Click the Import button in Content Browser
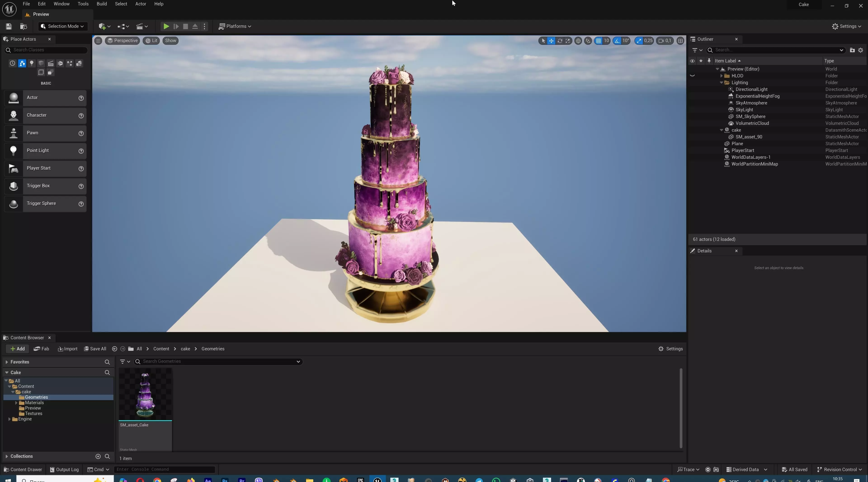868x482 pixels. [x=68, y=349]
